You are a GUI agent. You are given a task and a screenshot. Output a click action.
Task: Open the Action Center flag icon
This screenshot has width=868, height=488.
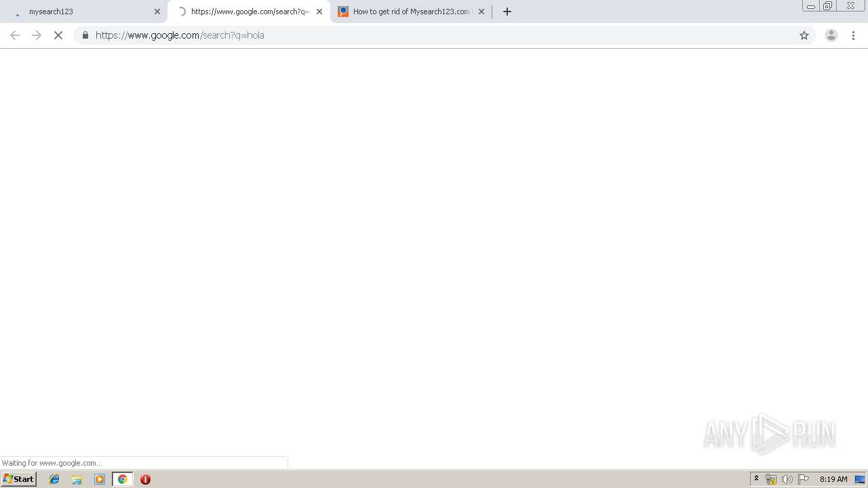tap(804, 479)
